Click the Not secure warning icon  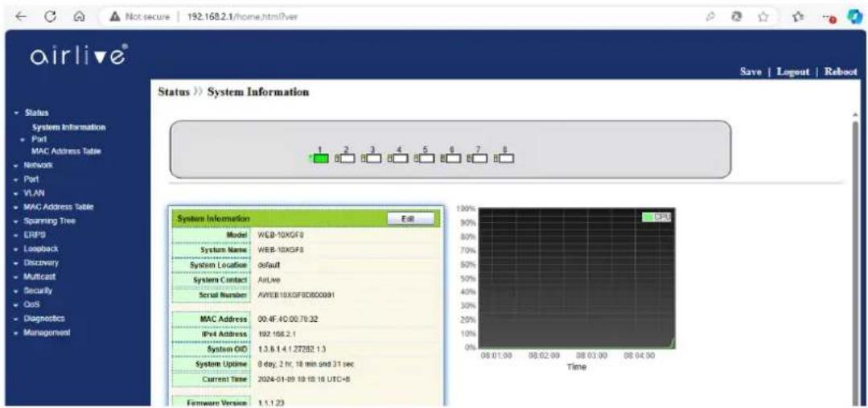pyautogui.click(x=116, y=17)
